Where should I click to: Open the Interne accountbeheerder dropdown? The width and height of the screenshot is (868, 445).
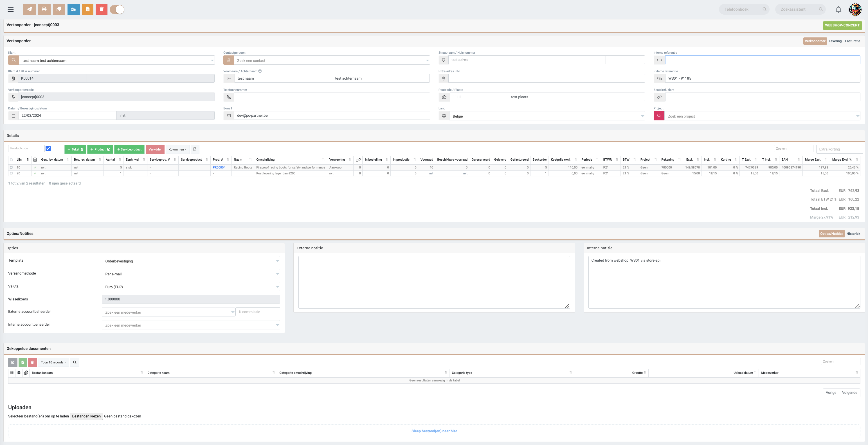pyautogui.click(x=191, y=325)
